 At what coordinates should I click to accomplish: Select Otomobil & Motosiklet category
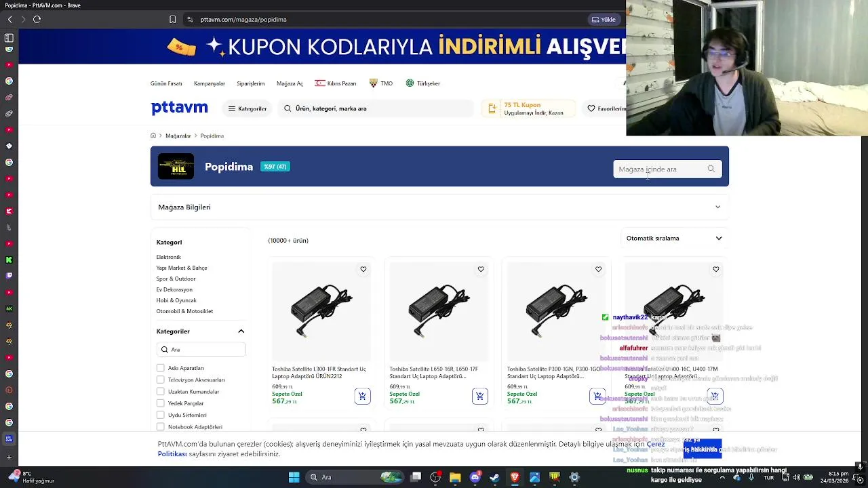pyautogui.click(x=184, y=311)
